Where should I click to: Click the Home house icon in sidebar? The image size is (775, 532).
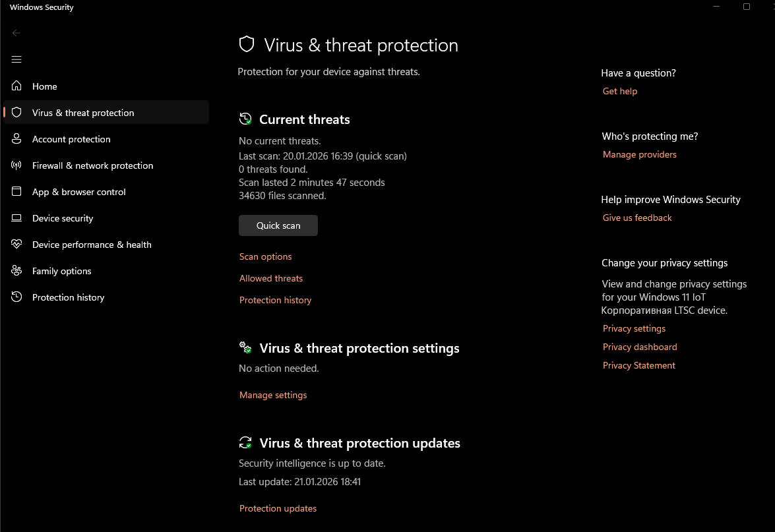(17, 86)
